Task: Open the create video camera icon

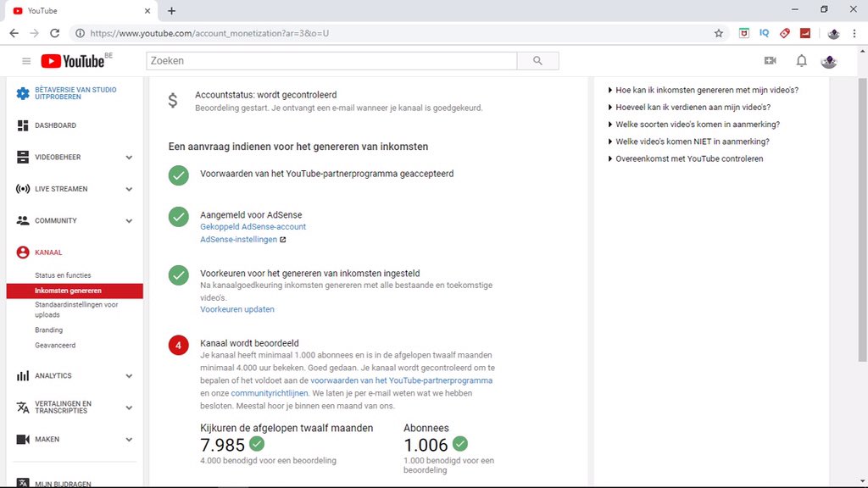Action: pos(770,61)
